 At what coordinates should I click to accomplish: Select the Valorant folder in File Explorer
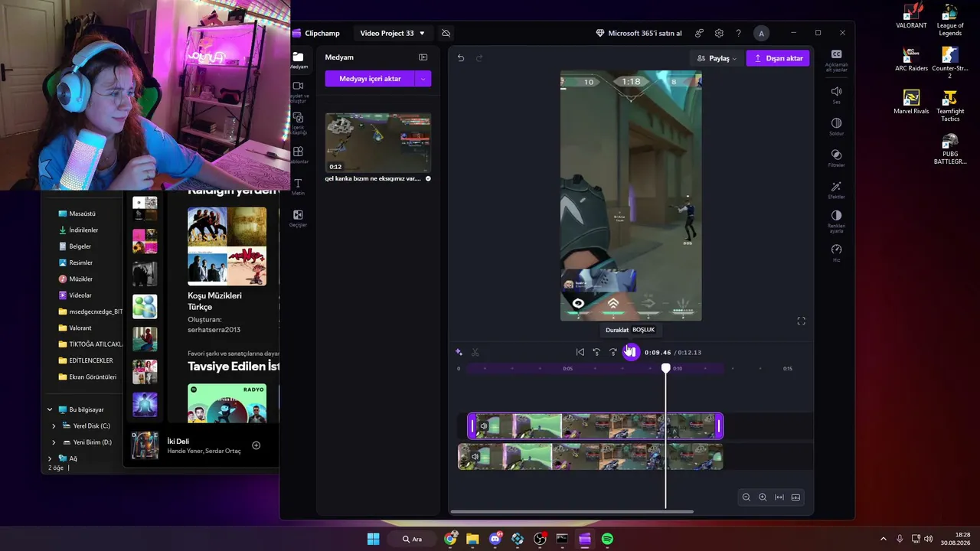click(x=80, y=328)
